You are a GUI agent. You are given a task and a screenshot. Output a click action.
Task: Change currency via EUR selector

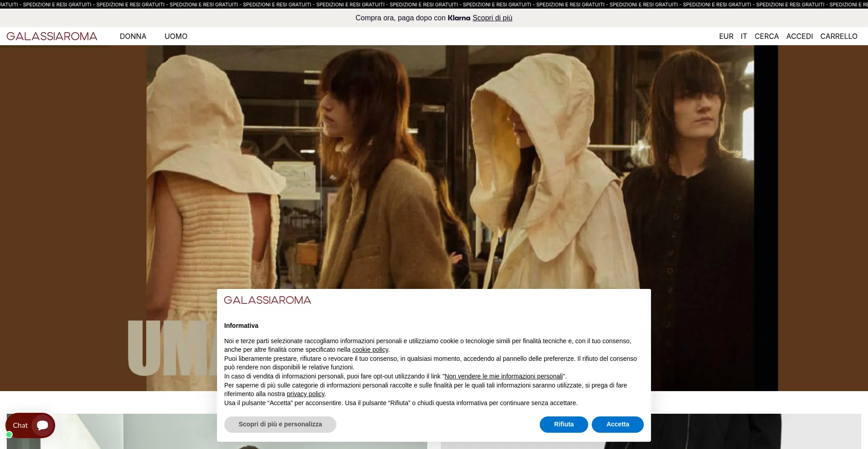pyautogui.click(x=726, y=36)
